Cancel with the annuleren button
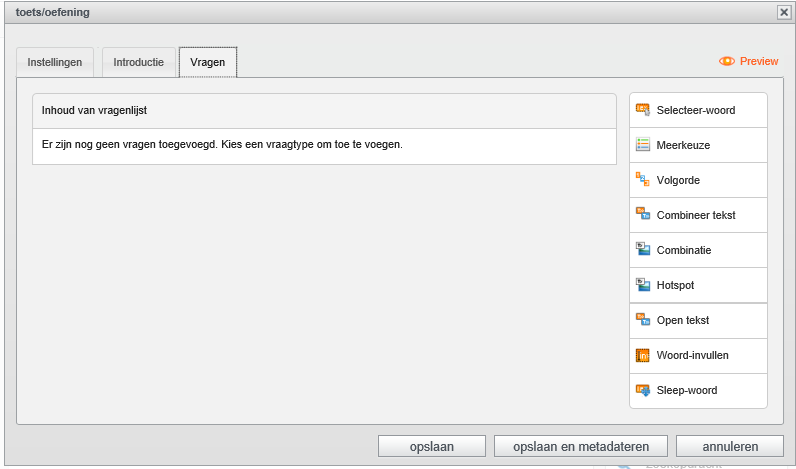 click(729, 446)
